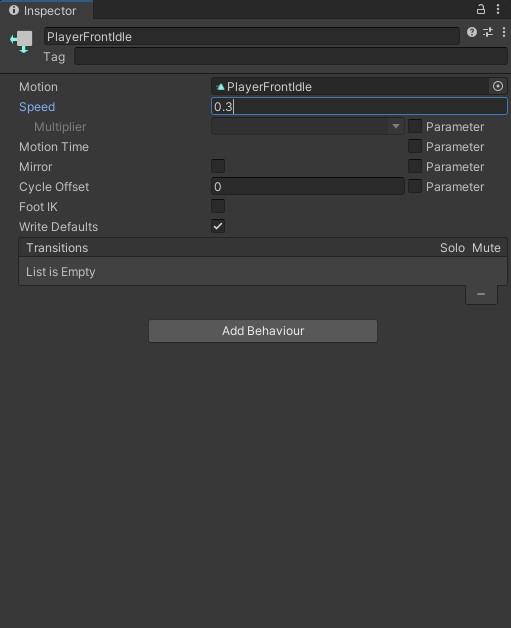
Task: Click the Add Behaviour button
Action: pyautogui.click(x=263, y=331)
